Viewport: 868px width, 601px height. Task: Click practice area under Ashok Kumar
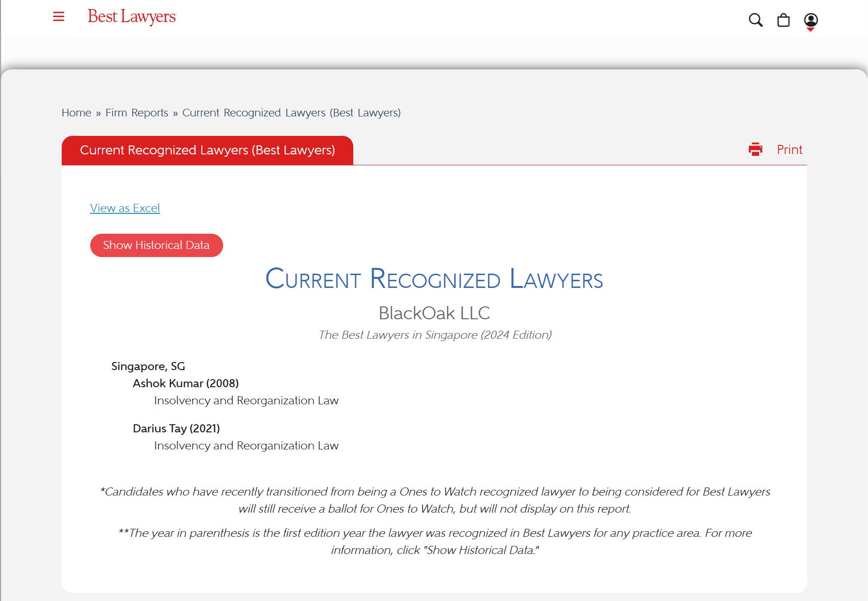[x=246, y=401]
